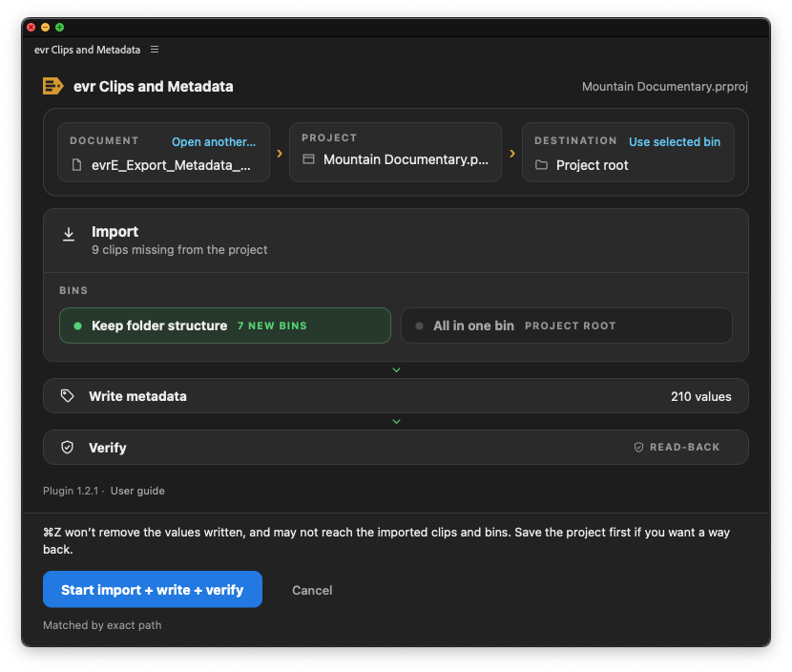Maximize the window with green button
792x672 pixels.
[x=59, y=28]
